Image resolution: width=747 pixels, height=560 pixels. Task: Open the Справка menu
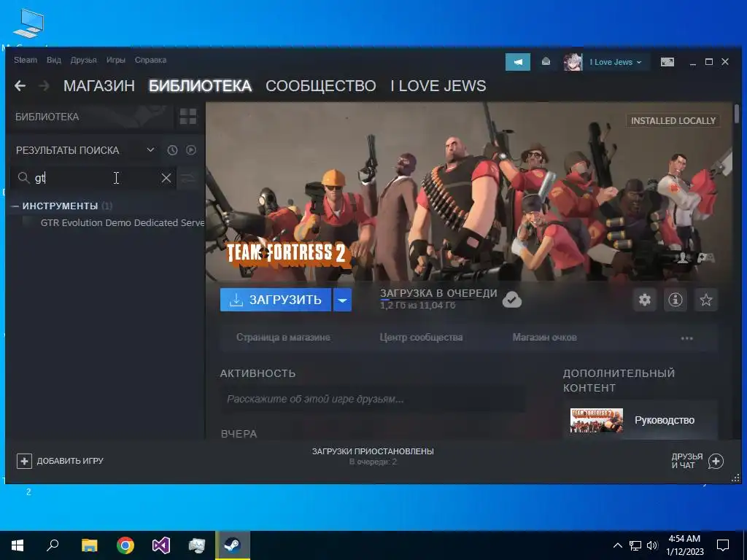pos(150,60)
